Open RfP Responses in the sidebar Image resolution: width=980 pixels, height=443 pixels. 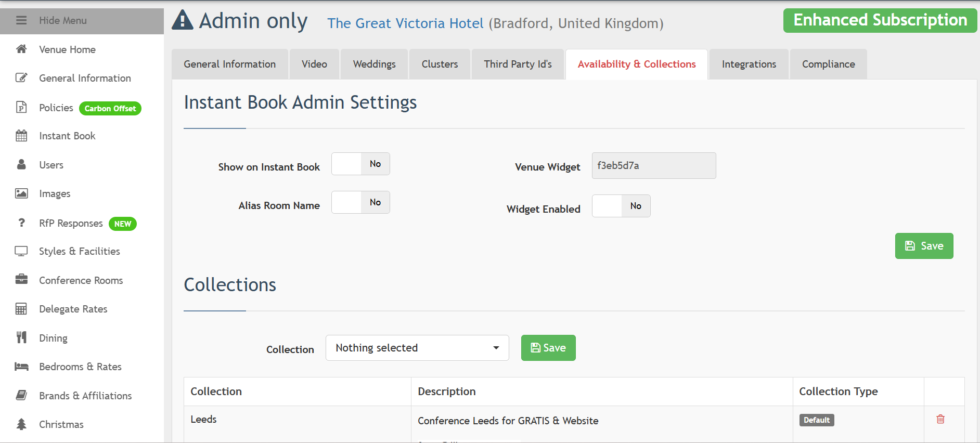71,223
